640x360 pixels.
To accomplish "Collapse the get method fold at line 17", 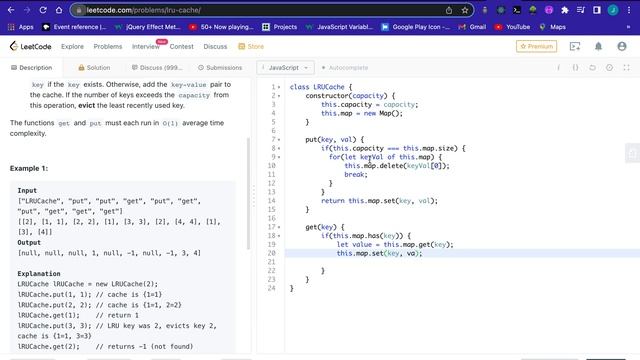I will point(279,227).
